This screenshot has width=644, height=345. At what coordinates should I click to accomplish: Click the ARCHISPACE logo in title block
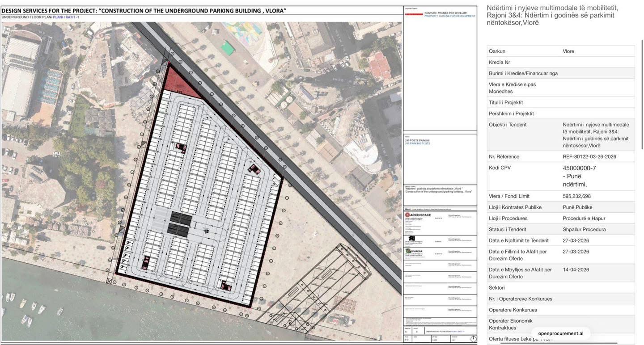(x=418, y=215)
